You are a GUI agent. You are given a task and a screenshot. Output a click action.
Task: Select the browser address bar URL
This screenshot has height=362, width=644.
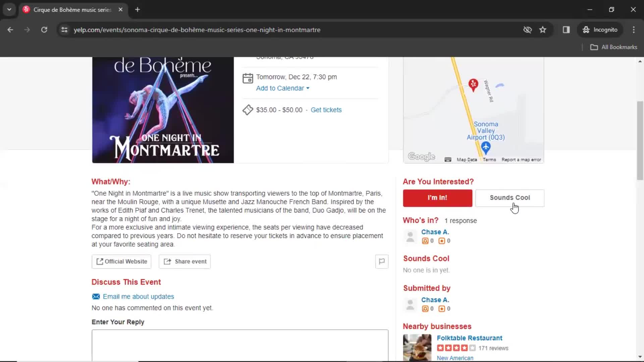coord(197,29)
